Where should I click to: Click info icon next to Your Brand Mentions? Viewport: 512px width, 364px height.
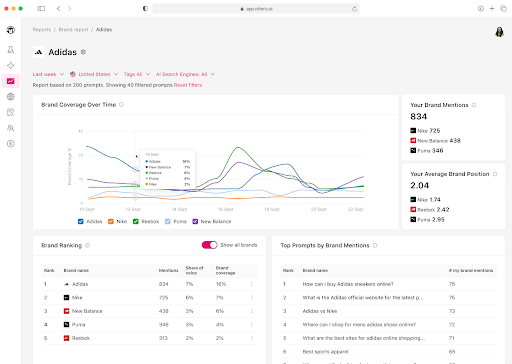[x=474, y=105]
